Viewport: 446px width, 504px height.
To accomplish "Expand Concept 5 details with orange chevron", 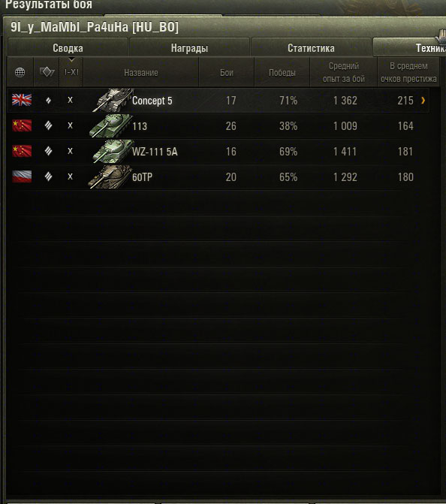I will click(423, 101).
